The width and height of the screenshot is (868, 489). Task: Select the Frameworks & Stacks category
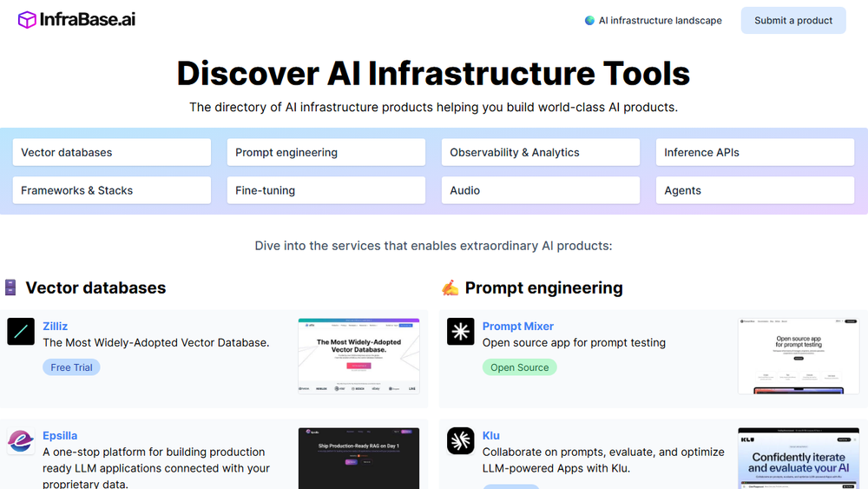[x=112, y=190]
